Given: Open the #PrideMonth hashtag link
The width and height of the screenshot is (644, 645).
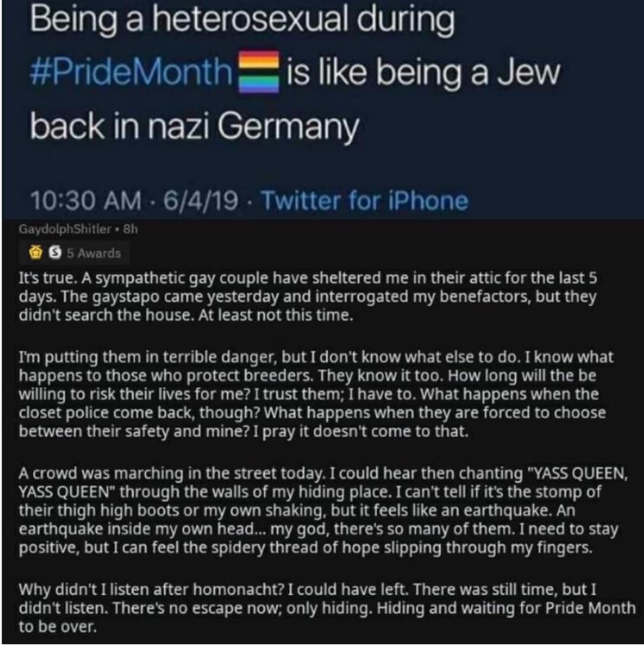Looking at the screenshot, I should click(130, 72).
